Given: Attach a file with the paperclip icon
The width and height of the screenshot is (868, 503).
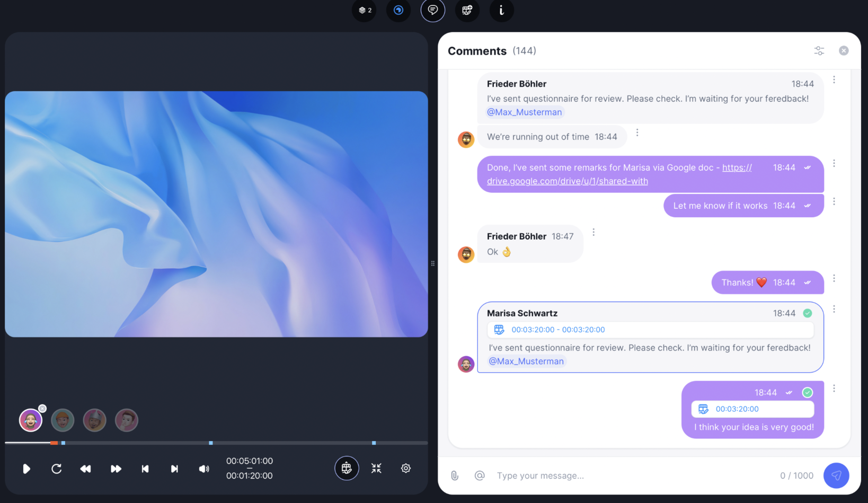Looking at the screenshot, I should coord(455,475).
